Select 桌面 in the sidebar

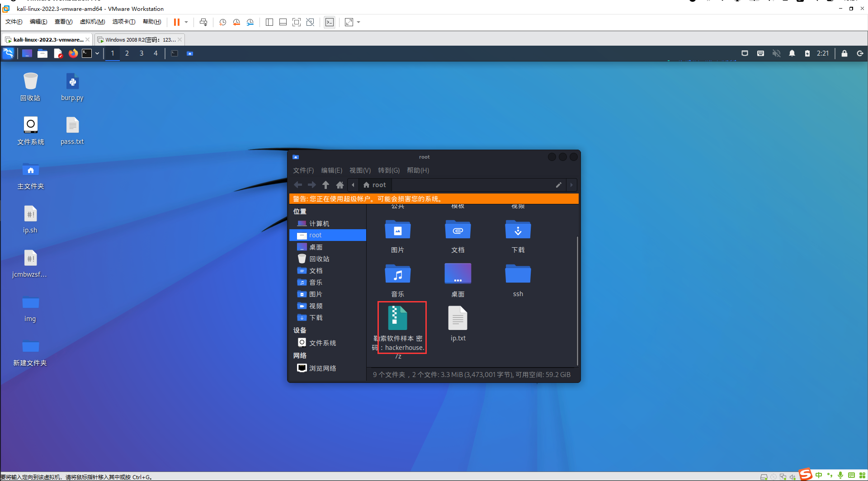tap(327, 247)
